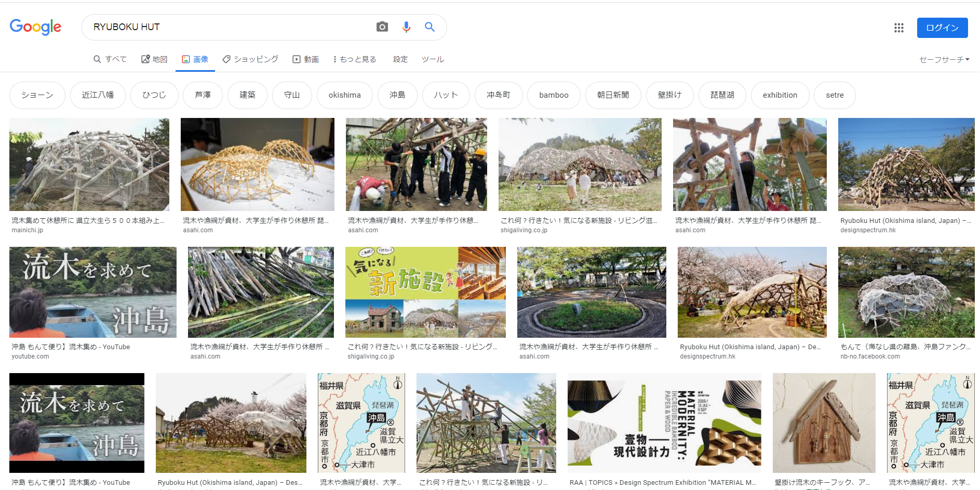The width and height of the screenshot is (980, 490).
Task: Start voice search with microphone icon
Action: [406, 27]
